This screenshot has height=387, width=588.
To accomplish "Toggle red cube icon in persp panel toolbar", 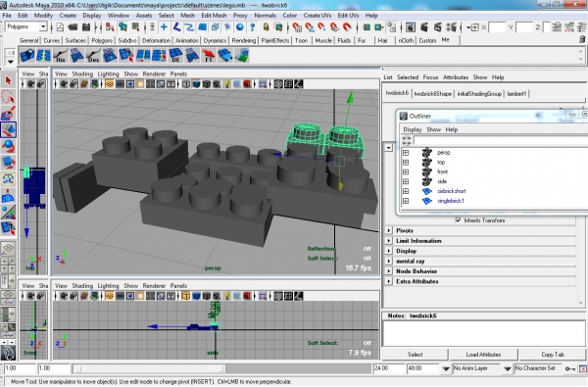I will pos(247,84).
